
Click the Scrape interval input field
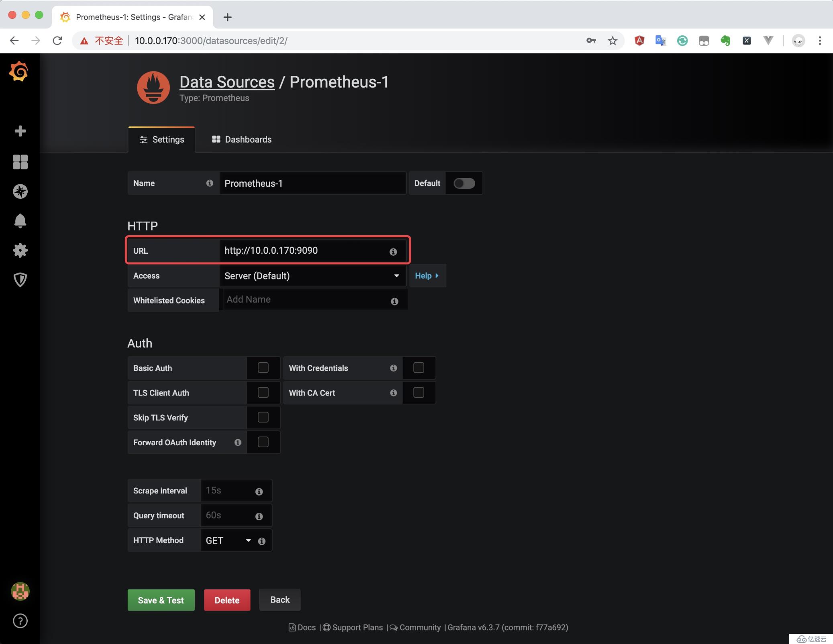(x=236, y=491)
